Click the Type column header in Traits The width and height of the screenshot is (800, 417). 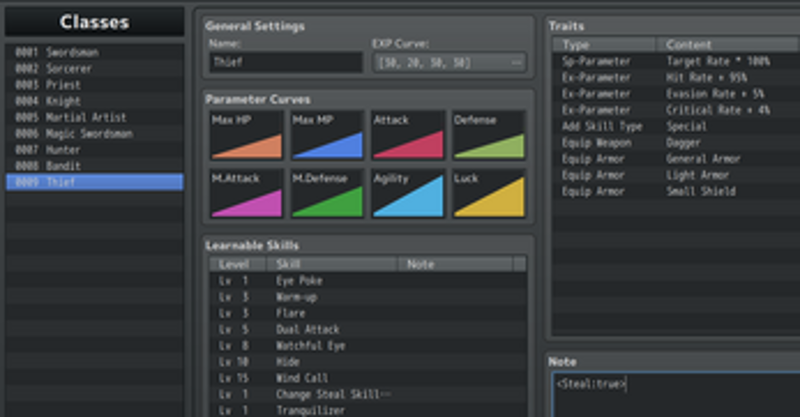[604, 45]
